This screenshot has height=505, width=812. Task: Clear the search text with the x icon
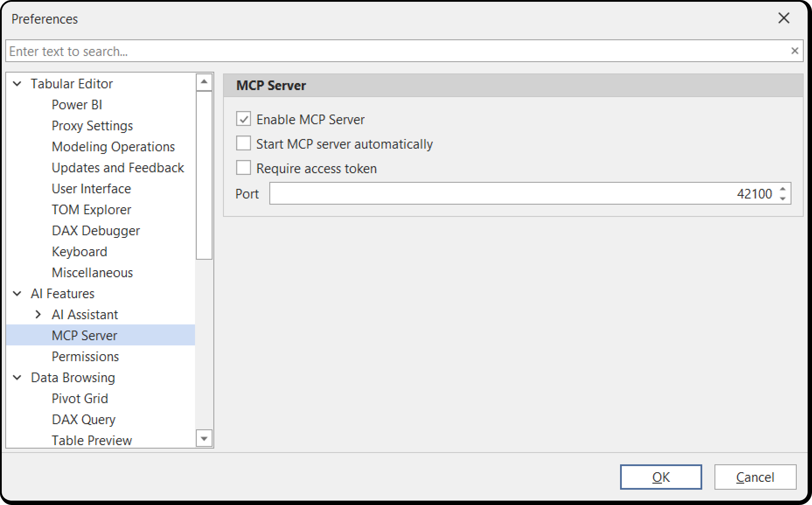coord(795,51)
